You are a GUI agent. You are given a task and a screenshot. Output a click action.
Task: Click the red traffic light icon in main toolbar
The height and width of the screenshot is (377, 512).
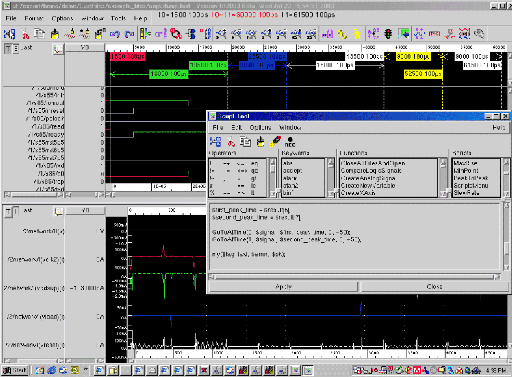point(388,34)
